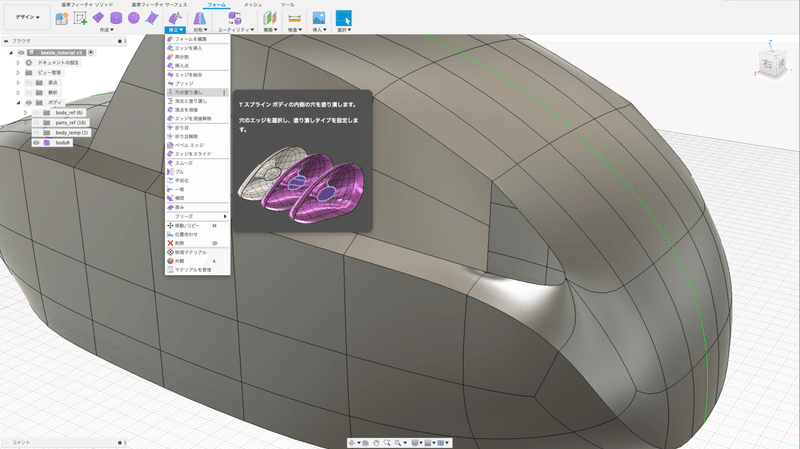The width and height of the screenshot is (800, 449).
Task: Toggle visibility eye of beetle_tutorial v5
Action: (x=21, y=53)
